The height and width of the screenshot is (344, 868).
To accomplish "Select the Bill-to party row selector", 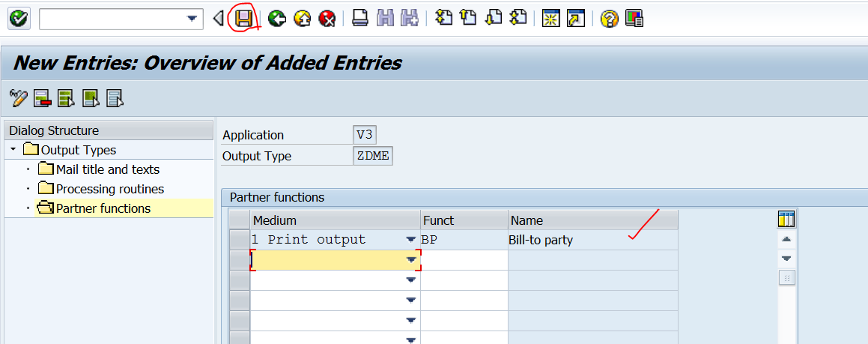I will pyautogui.click(x=239, y=240).
